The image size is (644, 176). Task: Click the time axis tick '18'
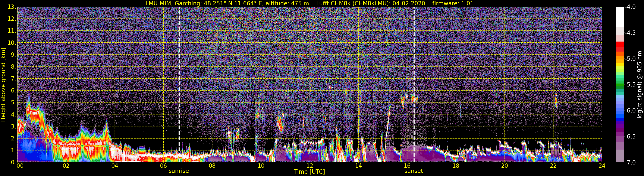click(x=456, y=166)
